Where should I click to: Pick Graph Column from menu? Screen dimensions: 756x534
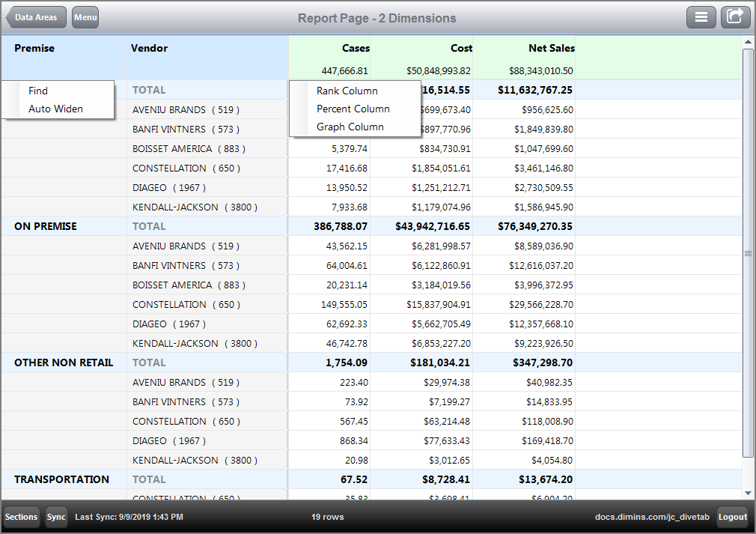pos(350,127)
